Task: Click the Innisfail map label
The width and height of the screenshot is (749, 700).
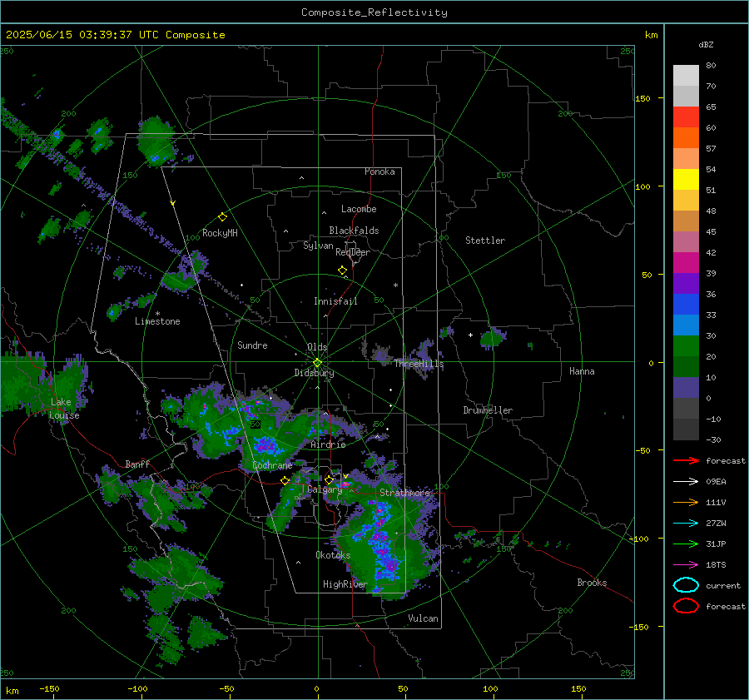Action: [335, 301]
